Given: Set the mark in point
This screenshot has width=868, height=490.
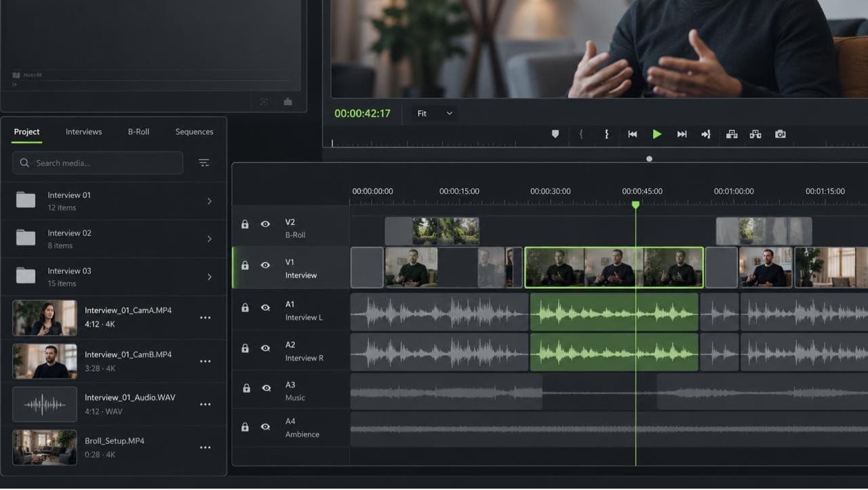Looking at the screenshot, I should click(581, 134).
